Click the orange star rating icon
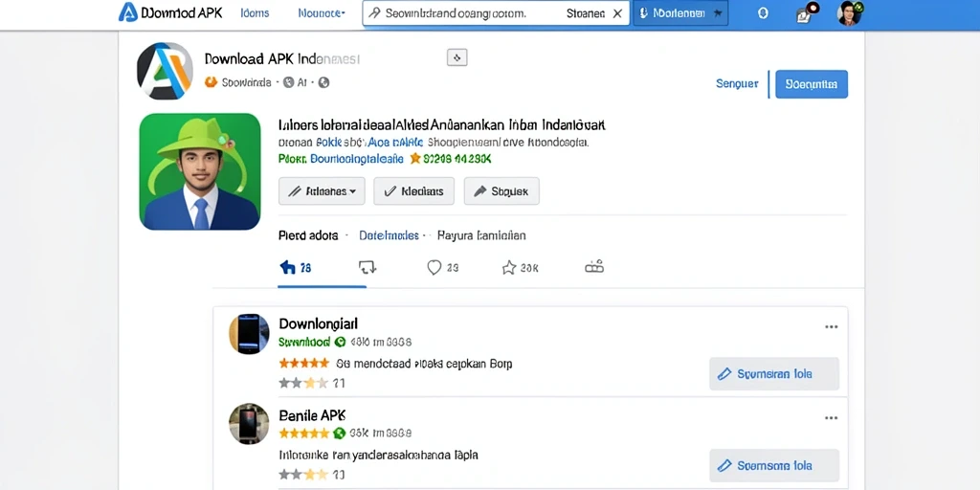 (415, 159)
